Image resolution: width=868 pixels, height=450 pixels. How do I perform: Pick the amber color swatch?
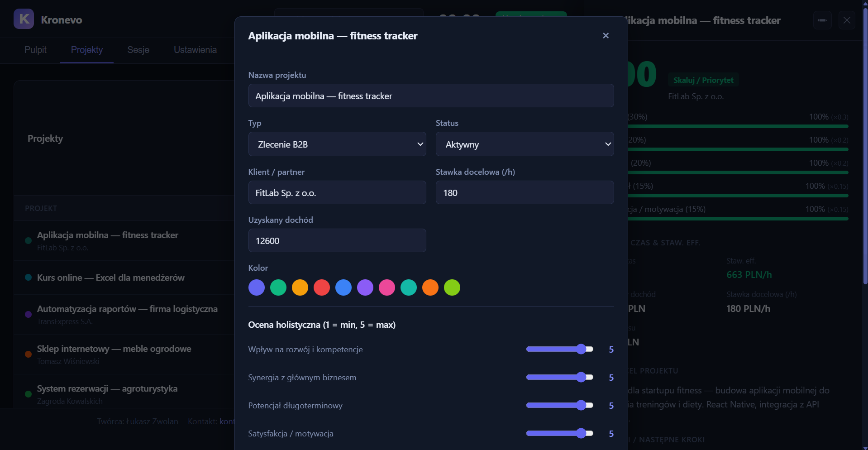tap(300, 287)
